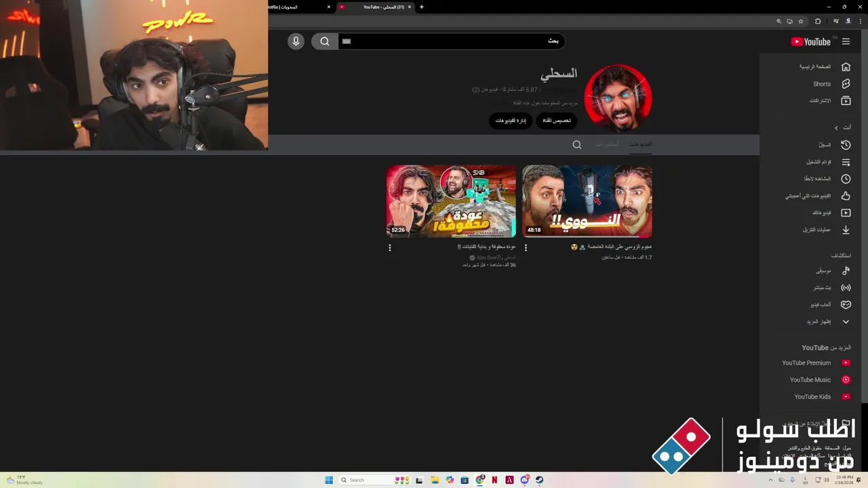This screenshot has width=868, height=488.
Task: Open the weather widget showing Mostly cloudy
Action: [x=24, y=480]
